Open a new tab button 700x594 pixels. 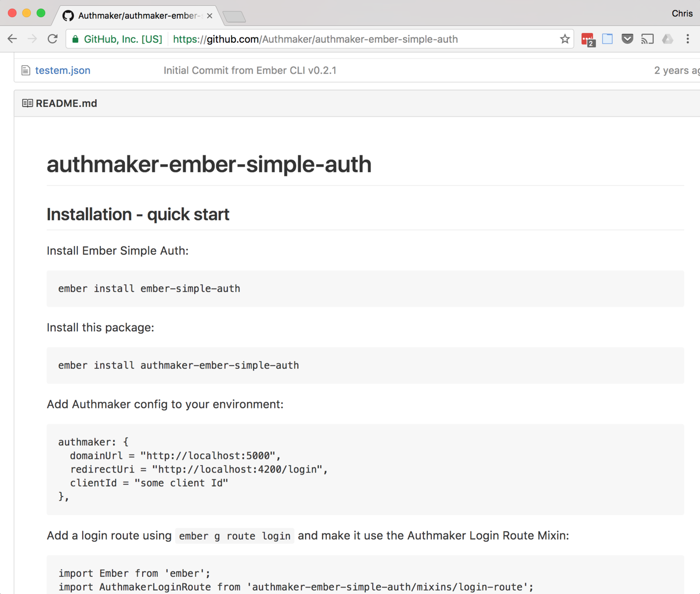[x=234, y=17]
